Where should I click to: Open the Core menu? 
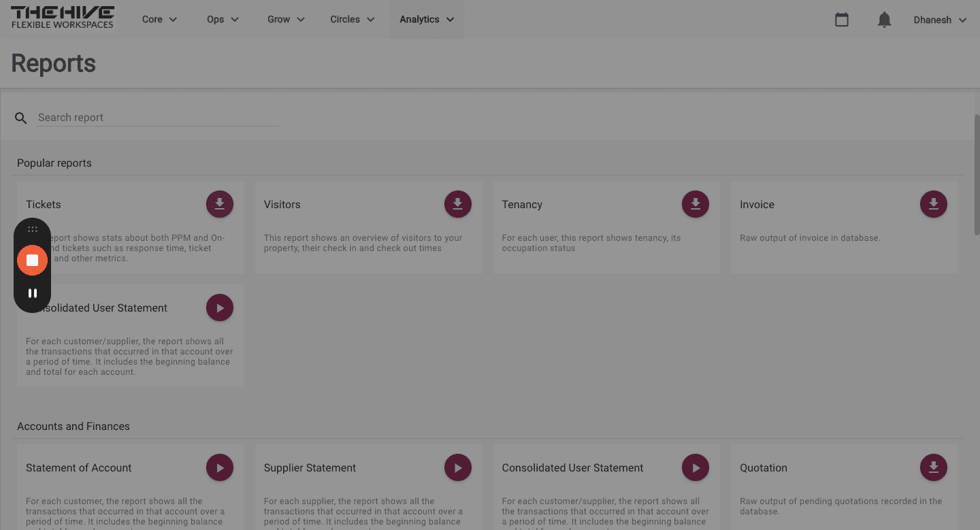[159, 19]
